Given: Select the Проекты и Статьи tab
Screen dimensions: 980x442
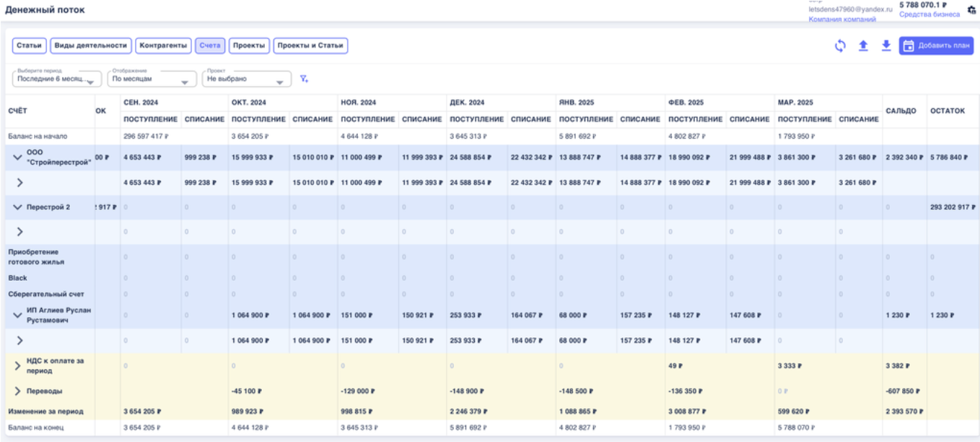Looking at the screenshot, I should coord(310,45).
